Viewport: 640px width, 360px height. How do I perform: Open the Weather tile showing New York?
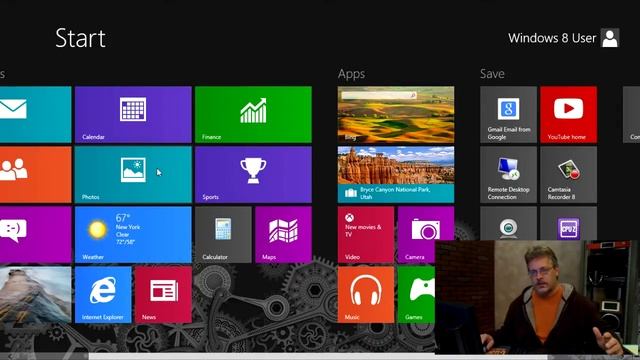tap(133, 234)
